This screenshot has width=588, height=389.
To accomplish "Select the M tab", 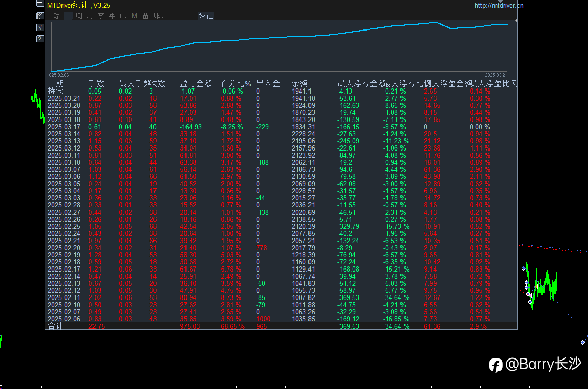I will tap(134, 16).
